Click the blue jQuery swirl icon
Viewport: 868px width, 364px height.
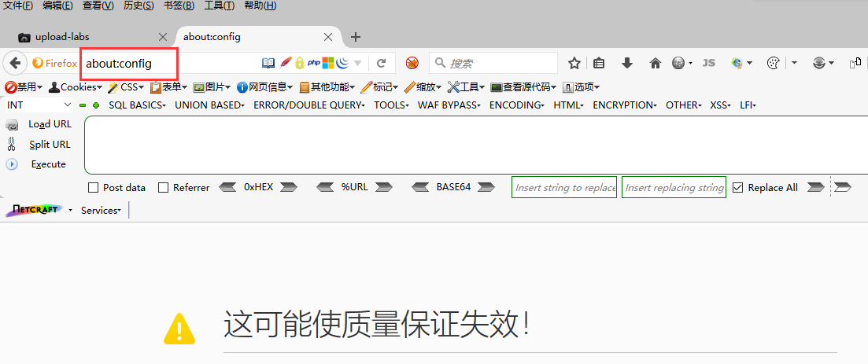click(x=342, y=63)
